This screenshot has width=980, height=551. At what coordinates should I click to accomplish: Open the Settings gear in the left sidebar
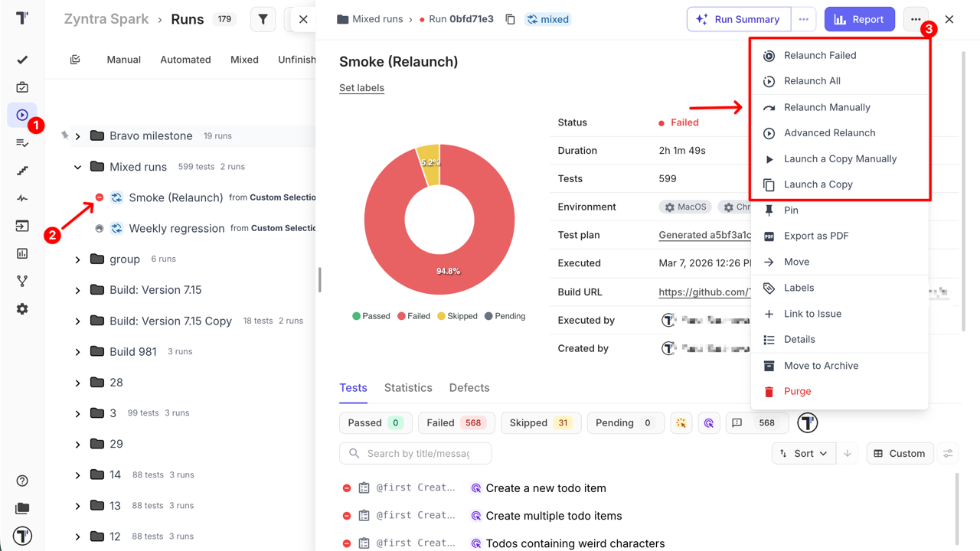(x=22, y=309)
